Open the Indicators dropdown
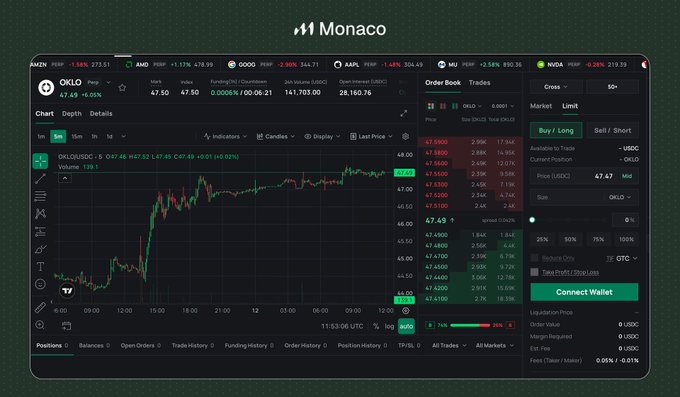Viewport: 680px width, 397px height. point(226,137)
